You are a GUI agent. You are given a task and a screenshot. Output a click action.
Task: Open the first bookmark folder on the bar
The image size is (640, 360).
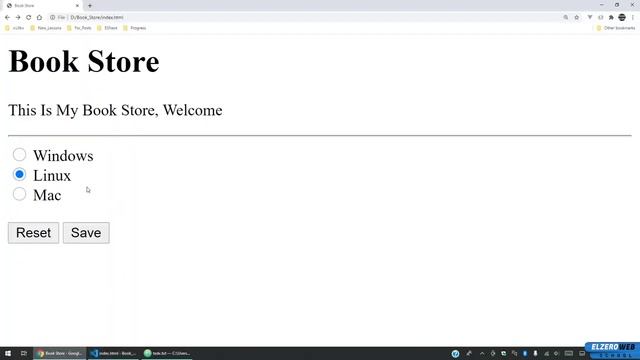point(14,28)
